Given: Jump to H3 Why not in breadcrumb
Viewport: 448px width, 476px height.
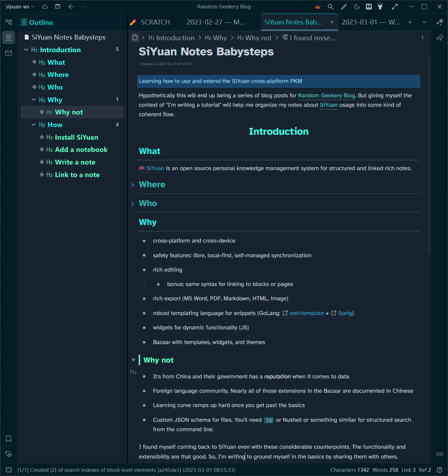Looking at the screenshot, I should 254,38.
